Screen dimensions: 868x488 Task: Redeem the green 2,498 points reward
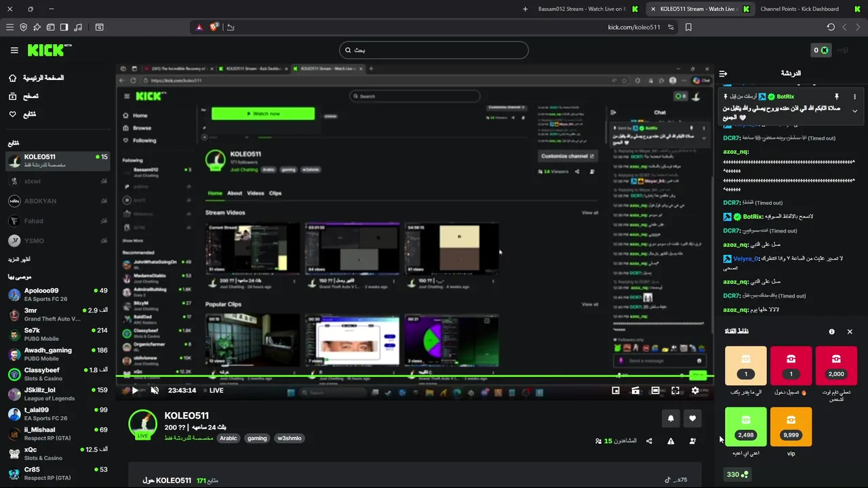coord(746,427)
